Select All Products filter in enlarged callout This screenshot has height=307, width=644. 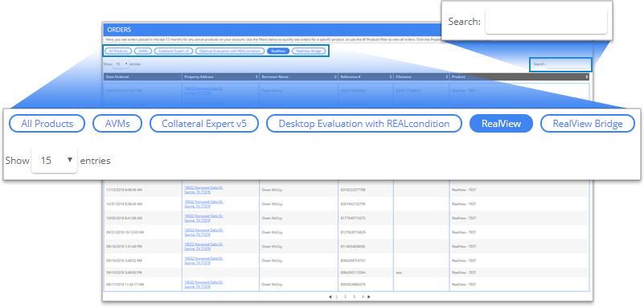click(x=47, y=124)
